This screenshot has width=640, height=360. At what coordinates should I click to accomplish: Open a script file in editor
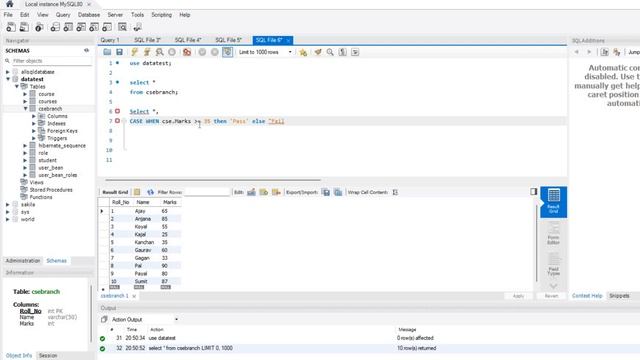point(107,52)
